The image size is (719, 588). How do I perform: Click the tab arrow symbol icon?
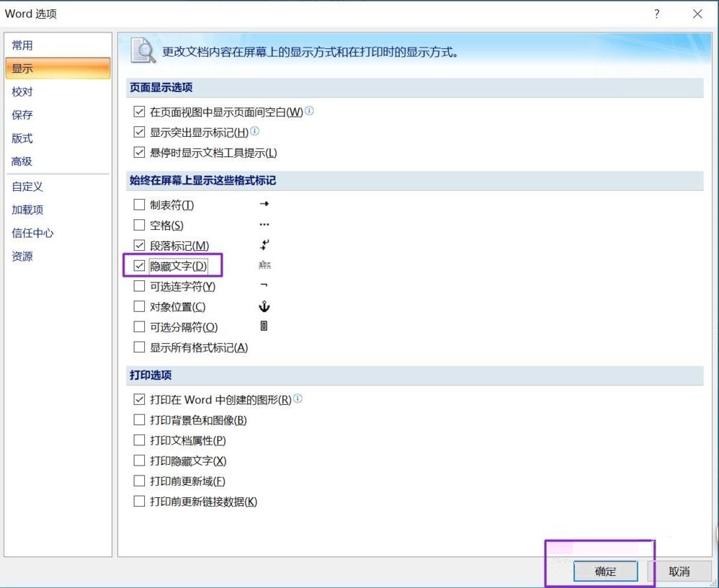point(264,204)
